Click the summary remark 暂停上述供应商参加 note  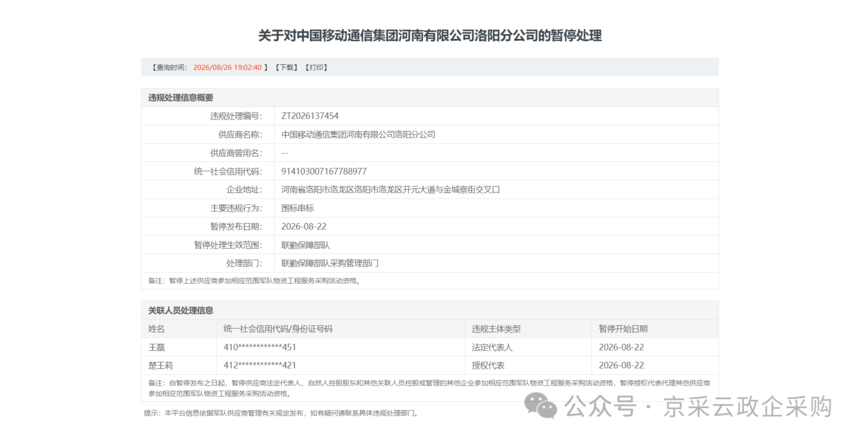254,281
